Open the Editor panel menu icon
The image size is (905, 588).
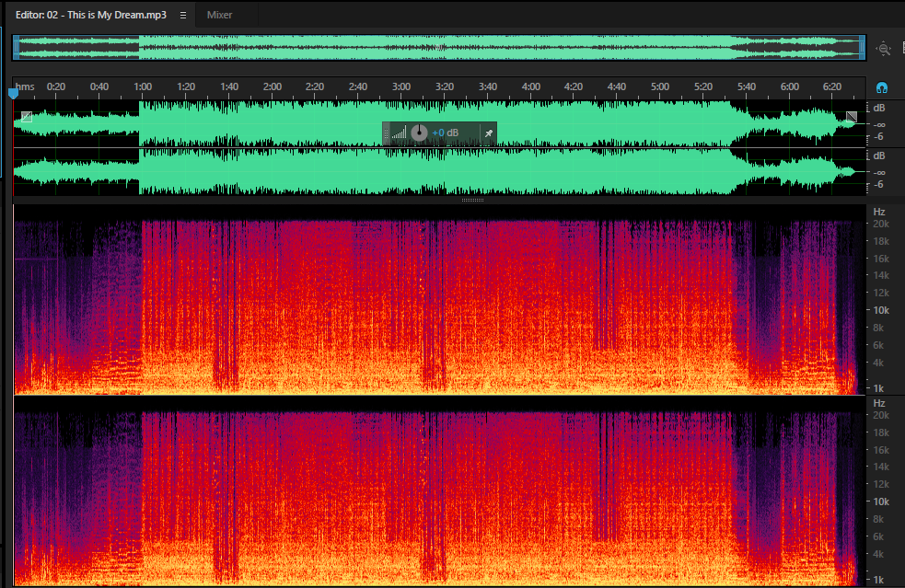pos(183,15)
